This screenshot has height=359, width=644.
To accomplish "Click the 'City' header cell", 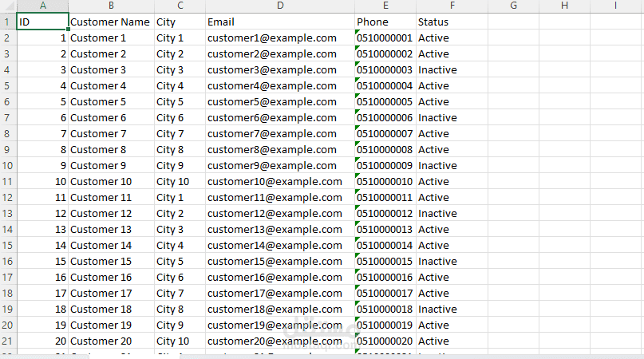I will [180, 22].
